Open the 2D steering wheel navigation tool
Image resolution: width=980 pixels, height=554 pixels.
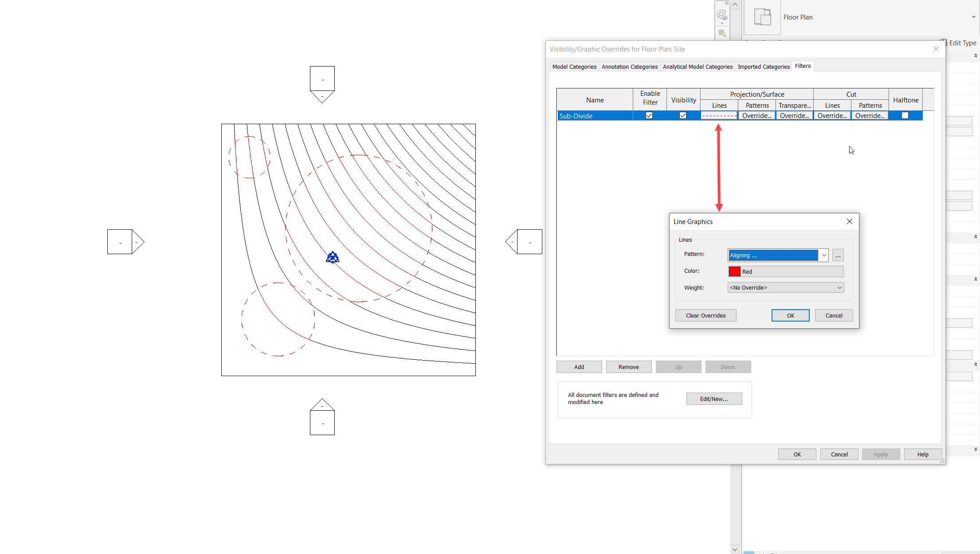[721, 16]
